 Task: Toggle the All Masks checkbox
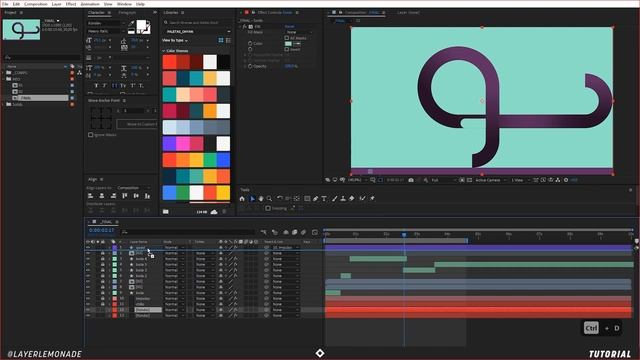tap(287, 38)
